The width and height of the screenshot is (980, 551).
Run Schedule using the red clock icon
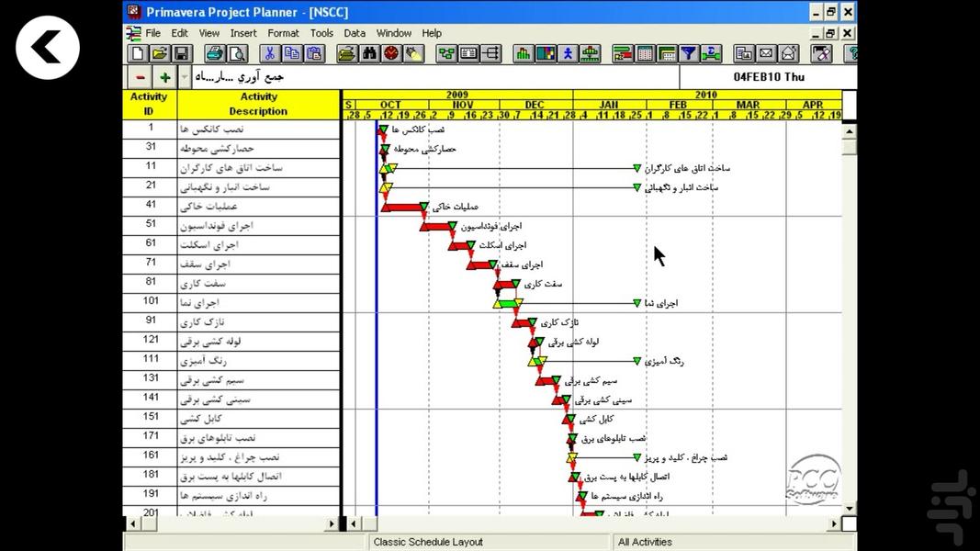point(391,54)
